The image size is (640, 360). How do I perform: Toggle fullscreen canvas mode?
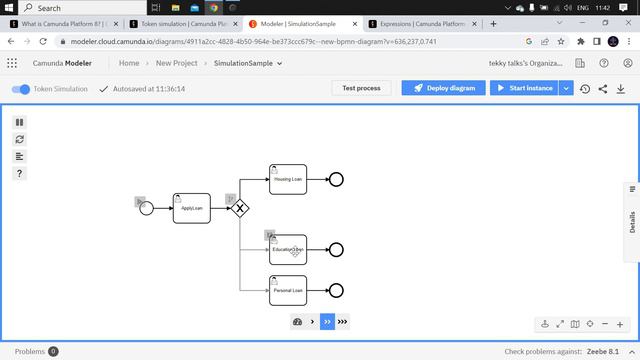coord(560,324)
